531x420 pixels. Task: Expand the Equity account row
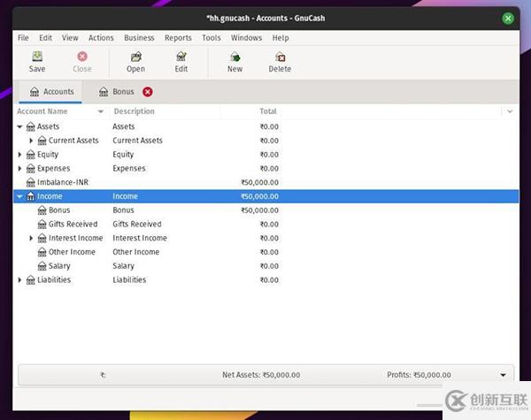pyautogui.click(x=19, y=155)
